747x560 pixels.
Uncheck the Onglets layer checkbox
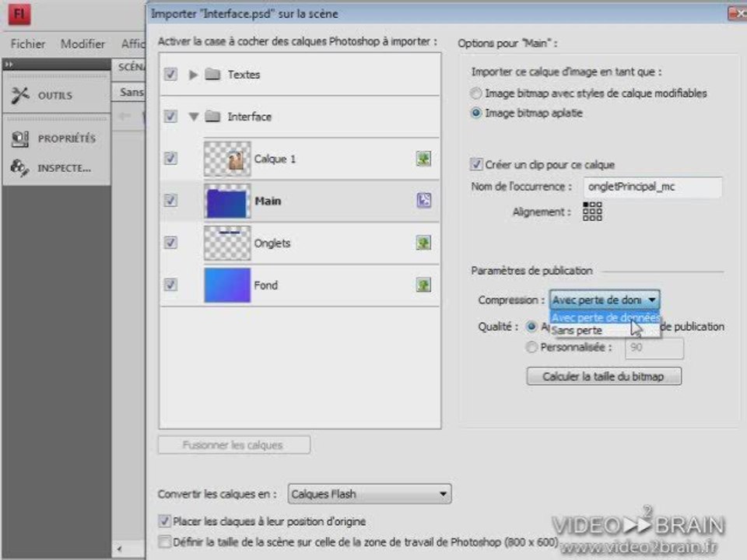point(170,243)
